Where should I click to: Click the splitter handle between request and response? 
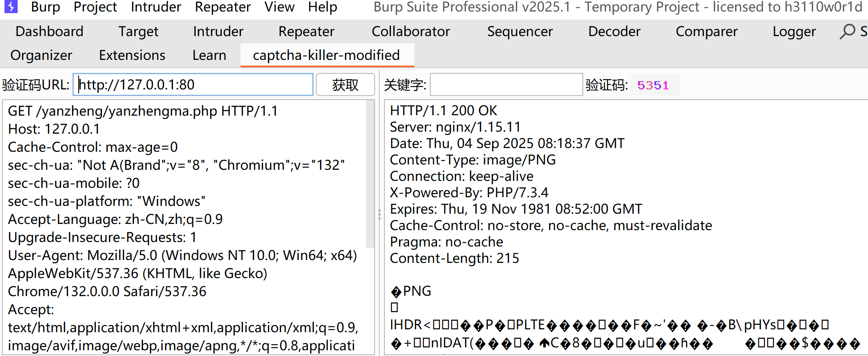click(x=379, y=215)
